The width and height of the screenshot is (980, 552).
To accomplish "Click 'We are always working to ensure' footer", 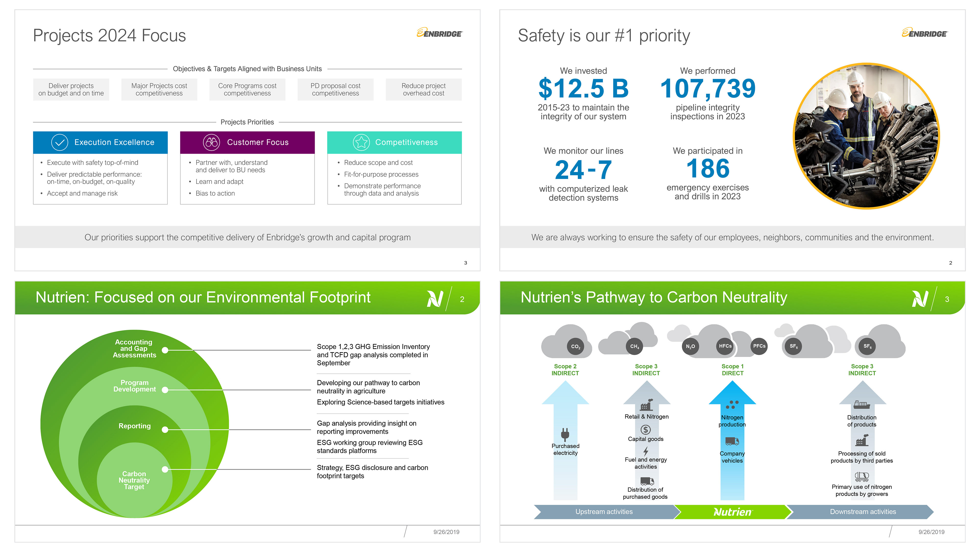I will click(x=732, y=237).
